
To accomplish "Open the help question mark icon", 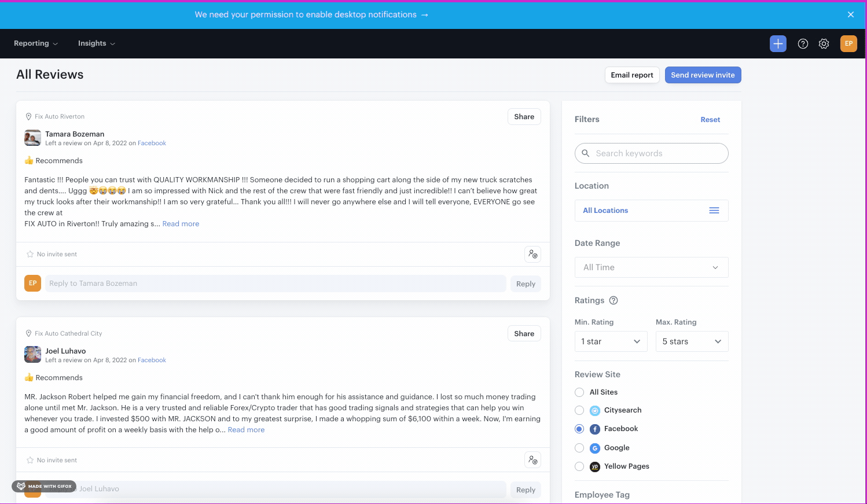I will (x=803, y=43).
